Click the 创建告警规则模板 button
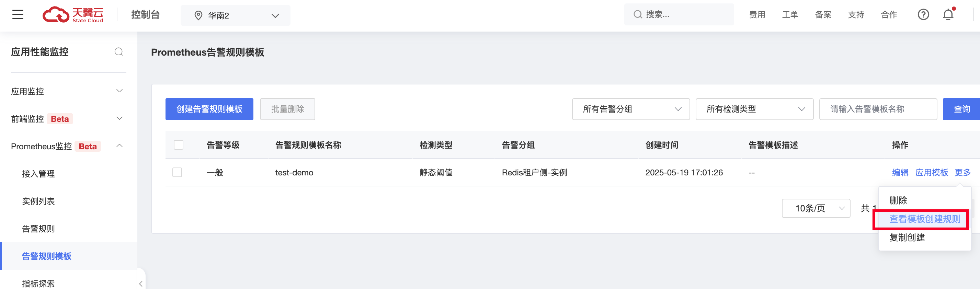The width and height of the screenshot is (980, 289). 209,109
